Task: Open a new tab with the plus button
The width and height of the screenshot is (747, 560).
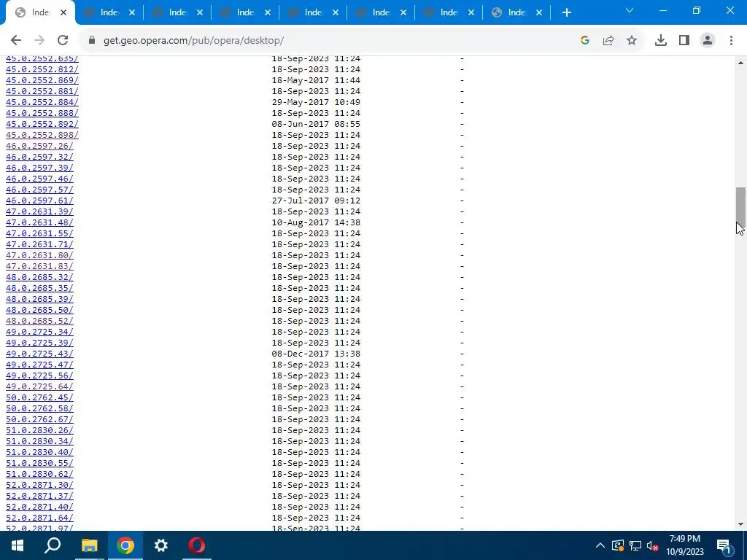Action: 566,13
